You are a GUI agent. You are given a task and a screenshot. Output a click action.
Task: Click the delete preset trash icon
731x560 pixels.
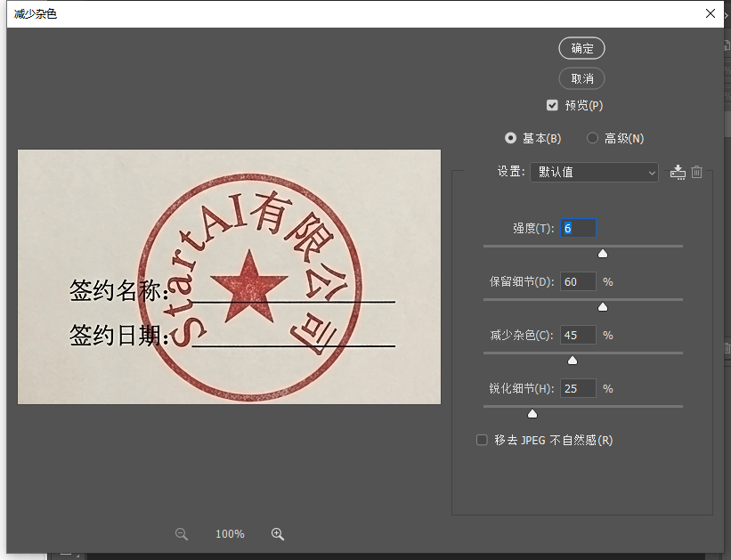(696, 172)
